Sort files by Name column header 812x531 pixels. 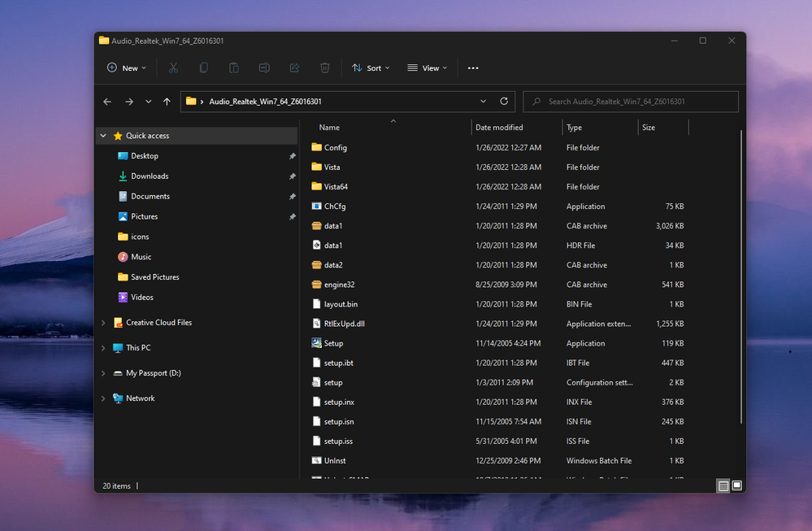[329, 128]
